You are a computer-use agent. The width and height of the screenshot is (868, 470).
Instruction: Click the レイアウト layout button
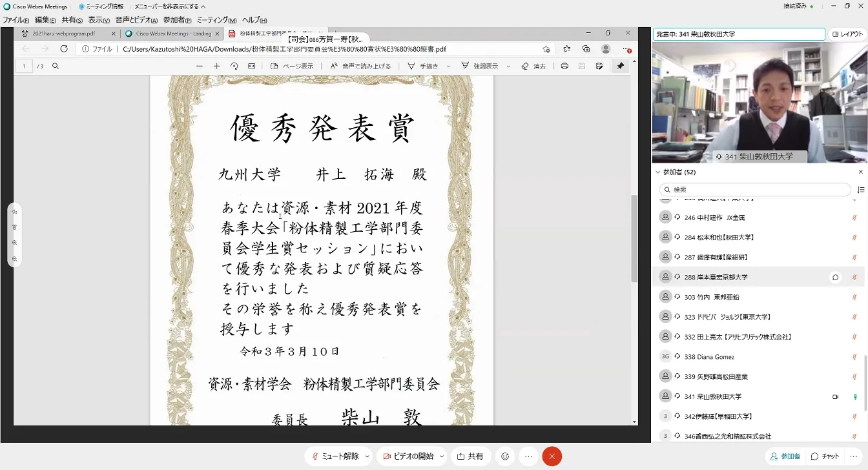[x=847, y=34]
